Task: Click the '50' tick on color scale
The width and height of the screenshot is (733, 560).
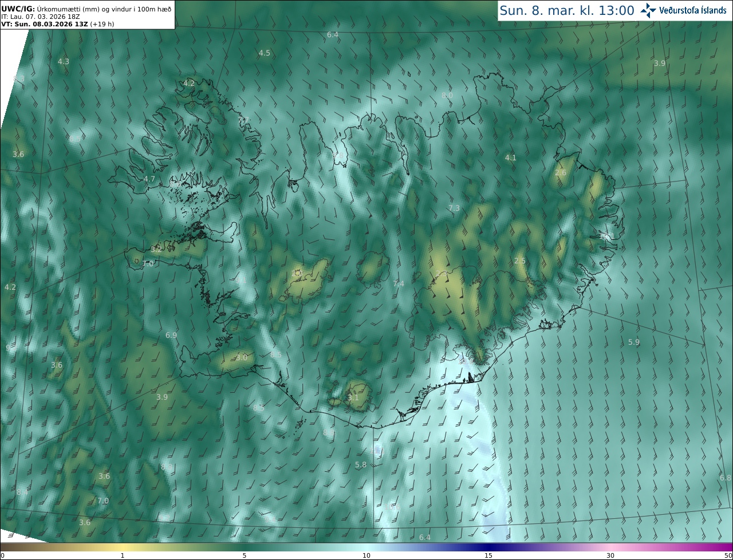Action: (728, 555)
